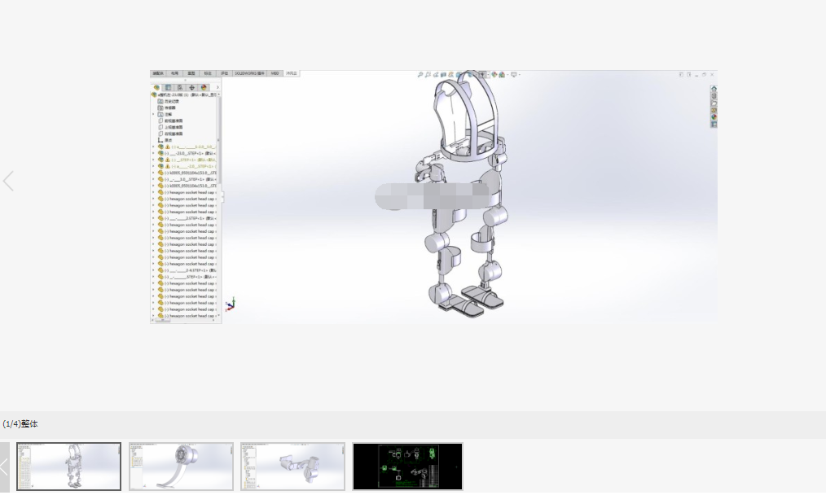Select the 传感器 sensors tree item
This screenshot has height=504, width=826.
tap(167, 107)
